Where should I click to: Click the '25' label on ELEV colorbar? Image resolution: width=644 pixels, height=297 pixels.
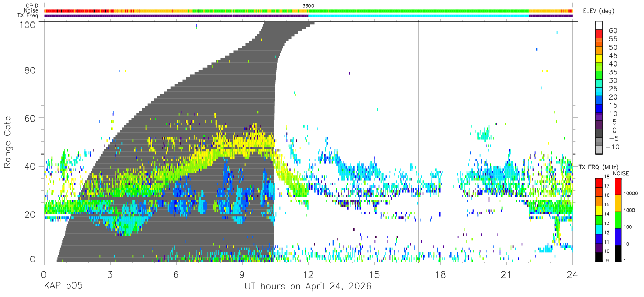click(x=613, y=89)
